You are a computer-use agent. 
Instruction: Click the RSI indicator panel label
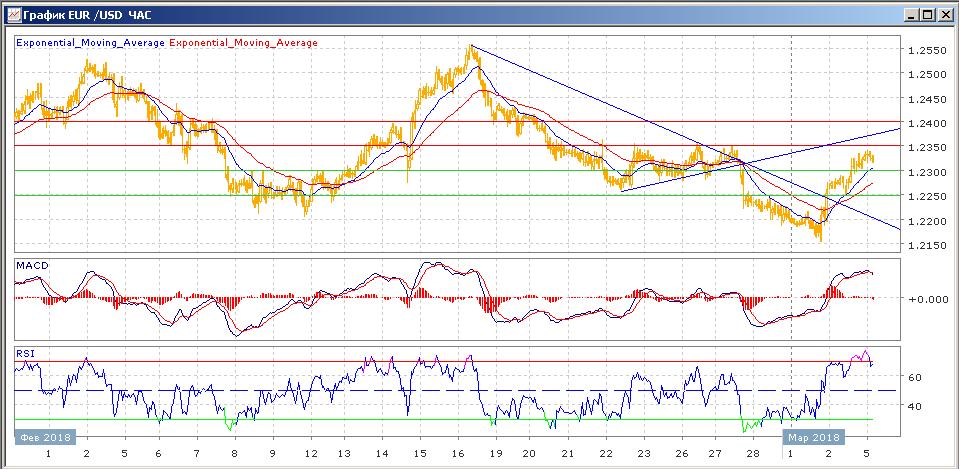pyautogui.click(x=24, y=353)
